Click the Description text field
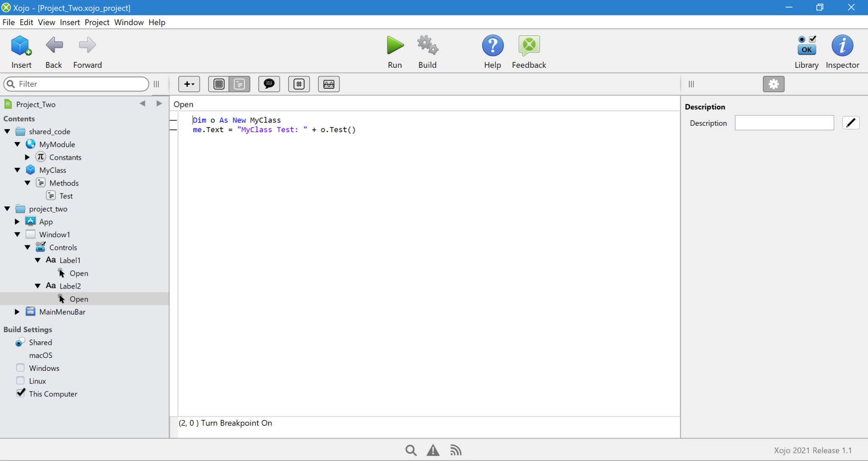Viewport: 868px width, 461px height. pos(784,123)
